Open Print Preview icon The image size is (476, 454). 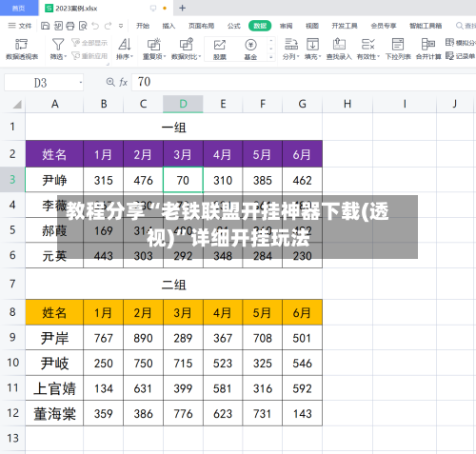click(83, 26)
